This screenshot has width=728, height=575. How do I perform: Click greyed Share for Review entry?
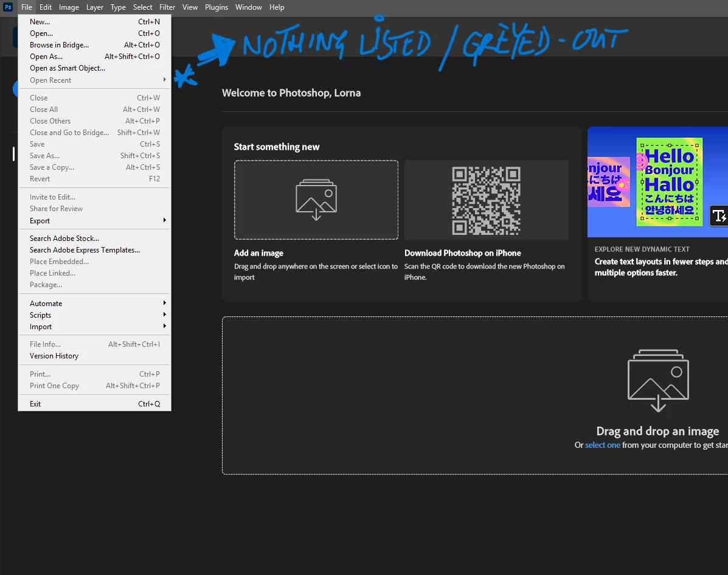click(x=95, y=209)
